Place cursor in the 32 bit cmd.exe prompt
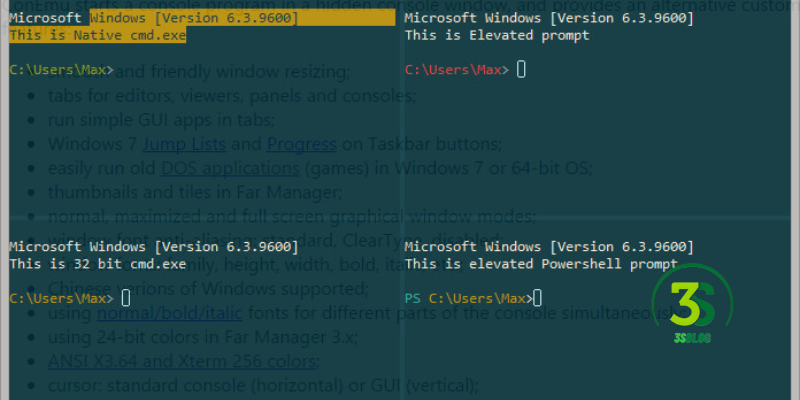The width and height of the screenshot is (800, 400). [x=125, y=298]
